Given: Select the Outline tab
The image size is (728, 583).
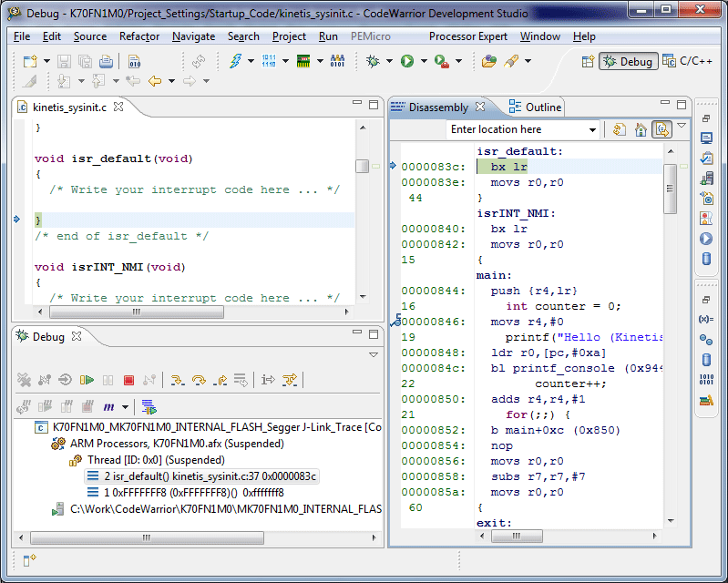Looking at the screenshot, I should (535, 107).
